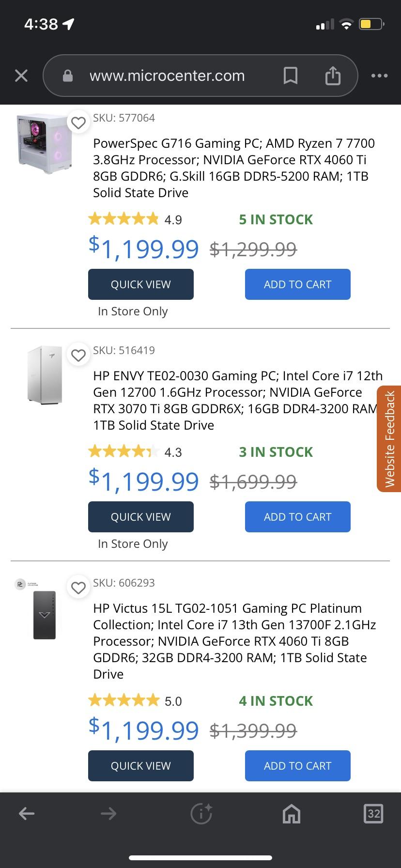Tap the forward arrow in the bottom toolbar

point(108,814)
